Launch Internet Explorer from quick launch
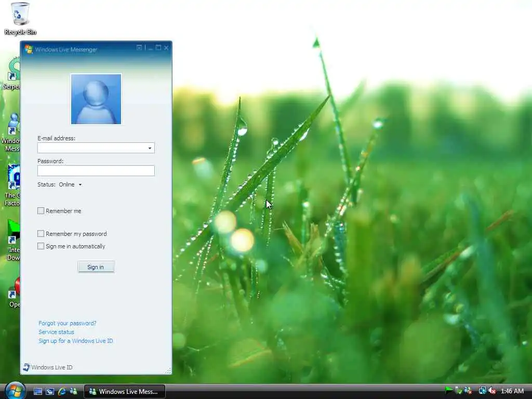The height and width of the screenshot is (399, 532). click(x=62, y=391)
